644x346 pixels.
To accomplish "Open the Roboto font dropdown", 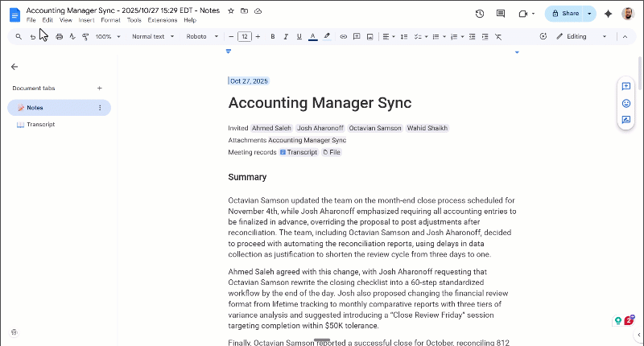I will point(200,36).
